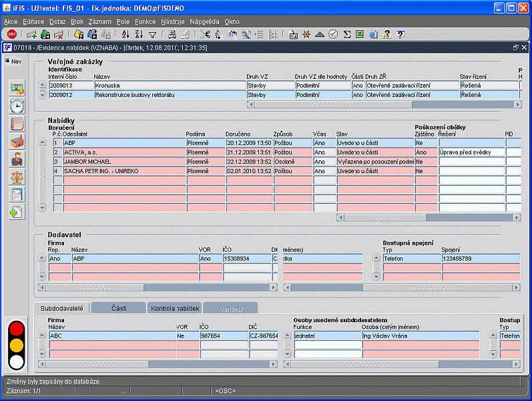Click the filter funnel toolbar icon
532x401 pixels.
point(152,34)
